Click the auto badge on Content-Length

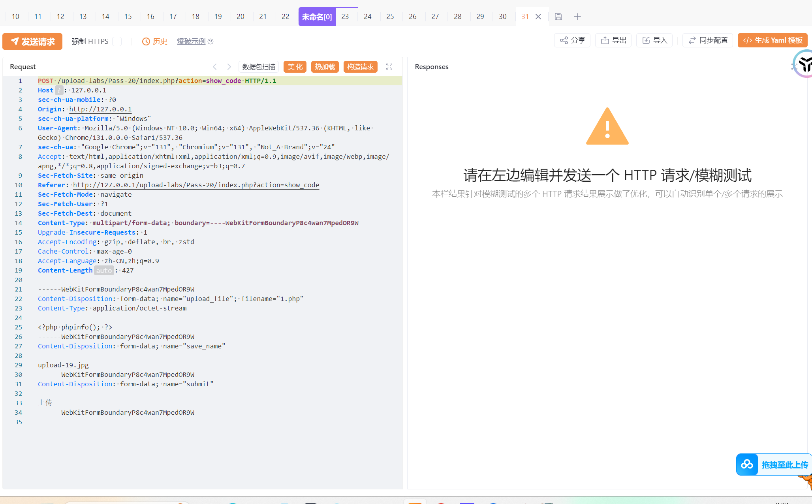pos(104,271)
